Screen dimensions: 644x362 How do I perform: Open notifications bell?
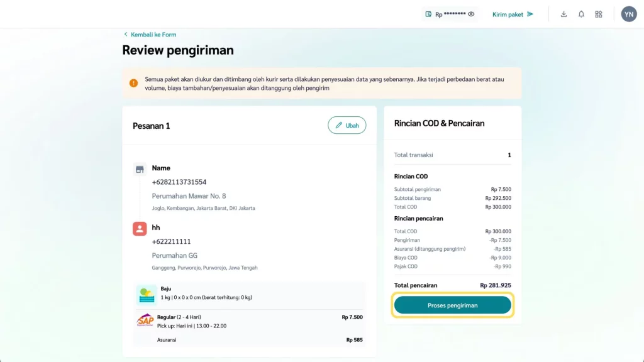(581, 14)
